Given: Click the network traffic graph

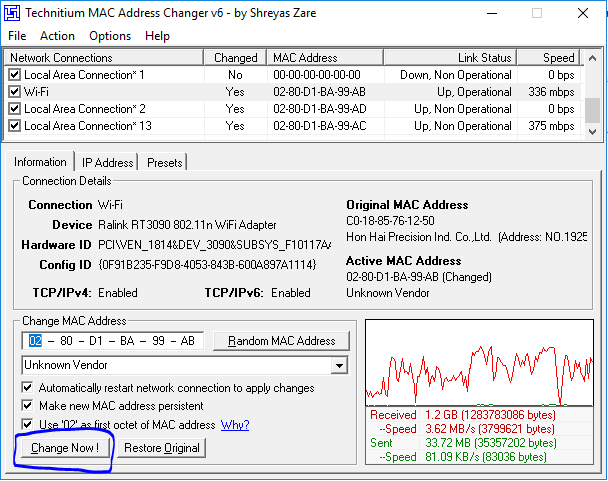Looking at the screenshot, I should tap(479, 363).
